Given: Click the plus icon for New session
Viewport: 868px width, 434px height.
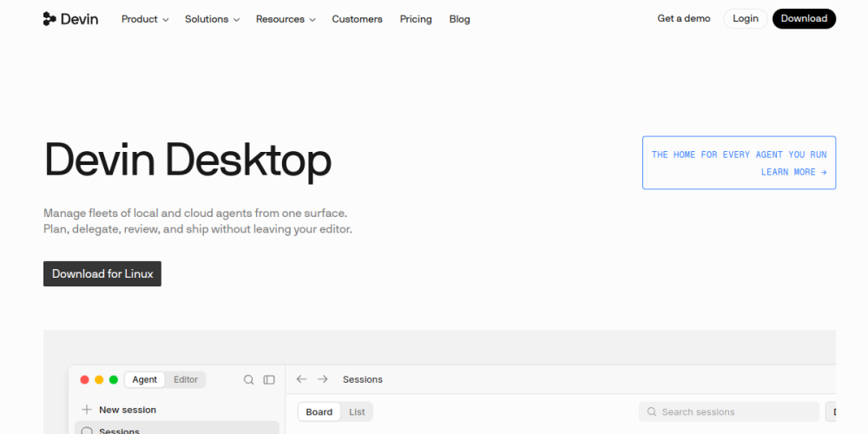Looking at the screenshot, I should coord(86,410).
